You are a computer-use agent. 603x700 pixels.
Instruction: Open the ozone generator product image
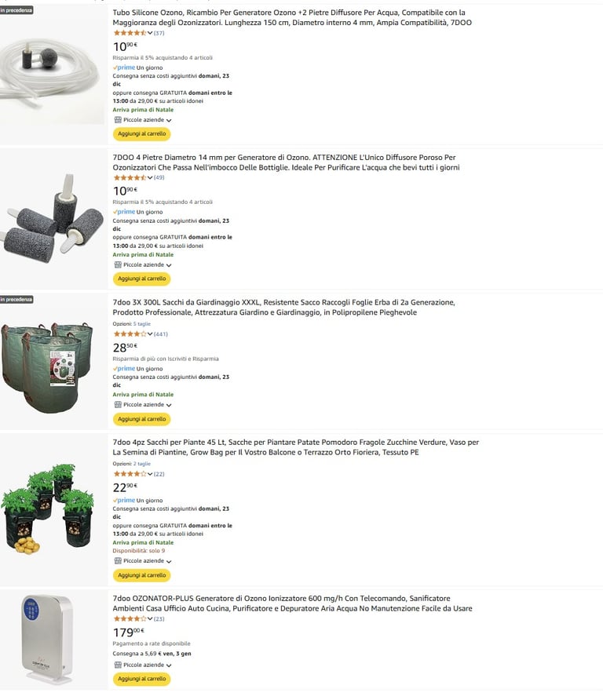tap(46, 639)
